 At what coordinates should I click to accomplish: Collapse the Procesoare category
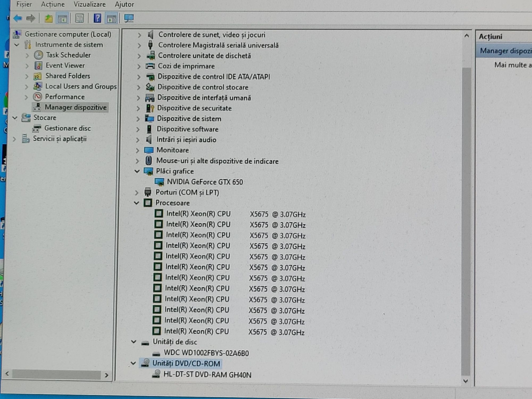(136, 203)
